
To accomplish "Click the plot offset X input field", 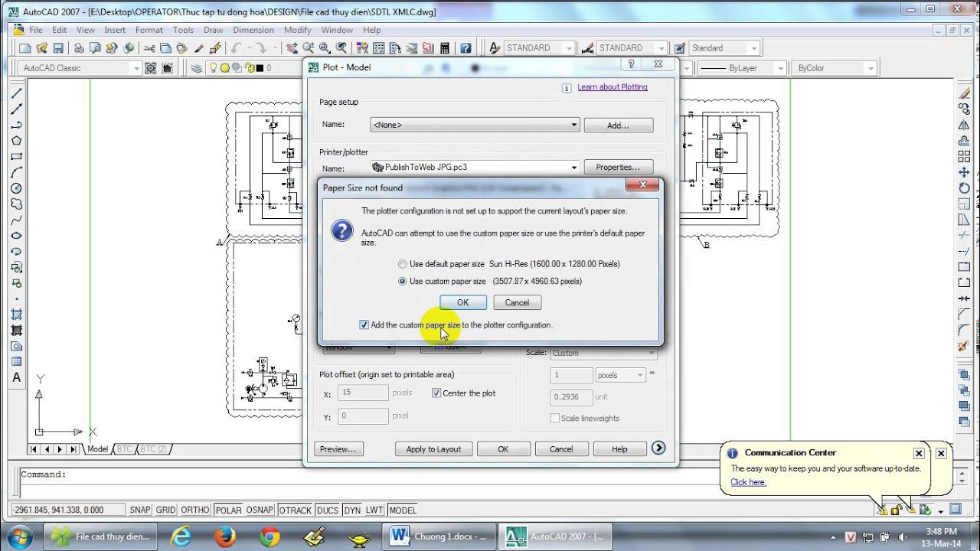I will (x=363, y=393).
